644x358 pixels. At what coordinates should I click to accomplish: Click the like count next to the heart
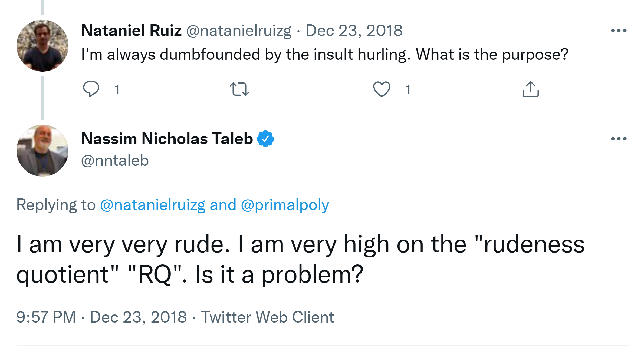(x=408, y=90)
